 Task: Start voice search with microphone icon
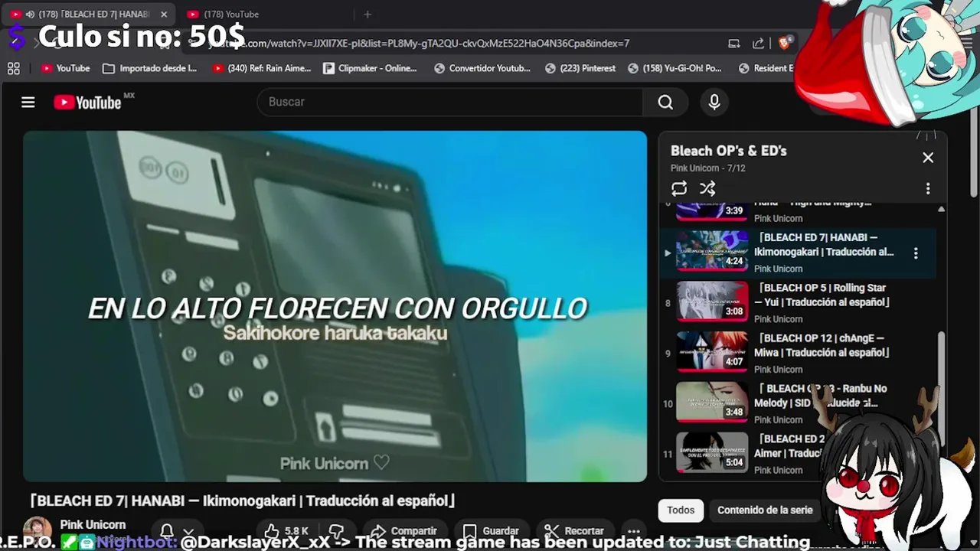coord(714,102)
